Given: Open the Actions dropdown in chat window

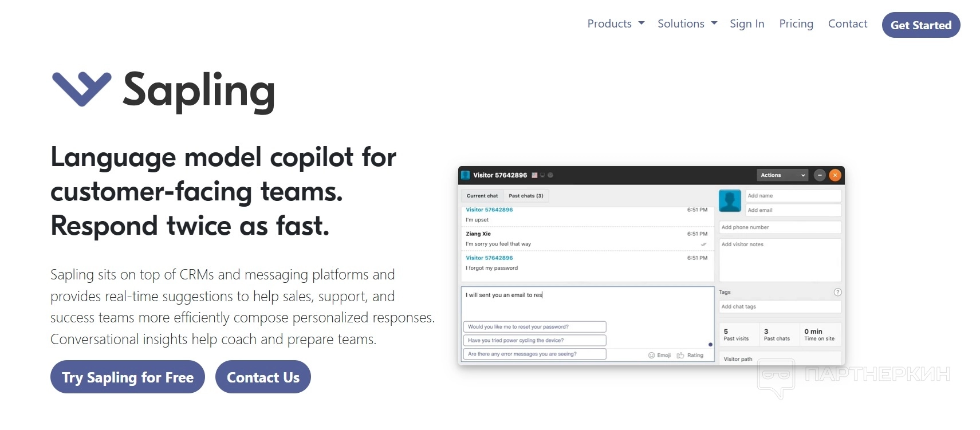Looking at the screenshot, I should point(782,175).
